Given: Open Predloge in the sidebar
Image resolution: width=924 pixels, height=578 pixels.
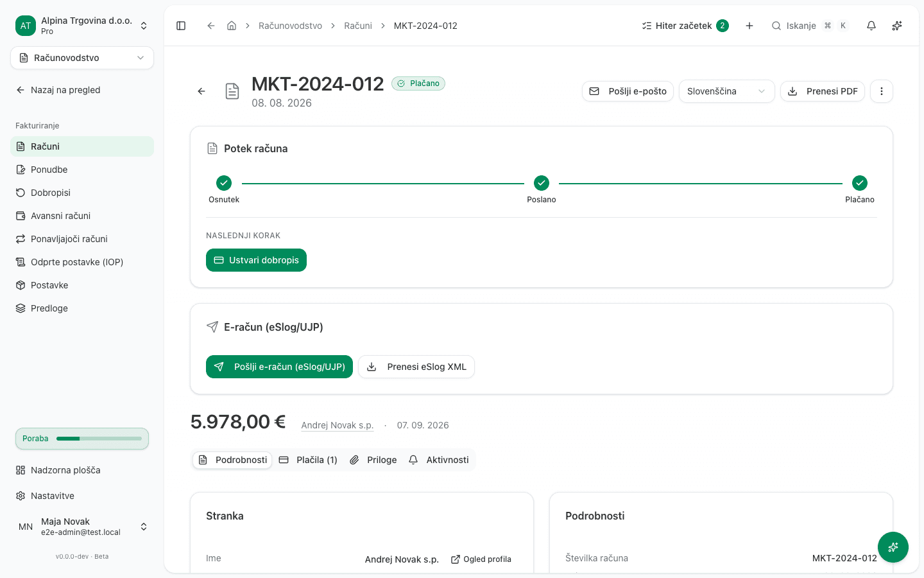Looking at the screenshot, I should (82, 308).
